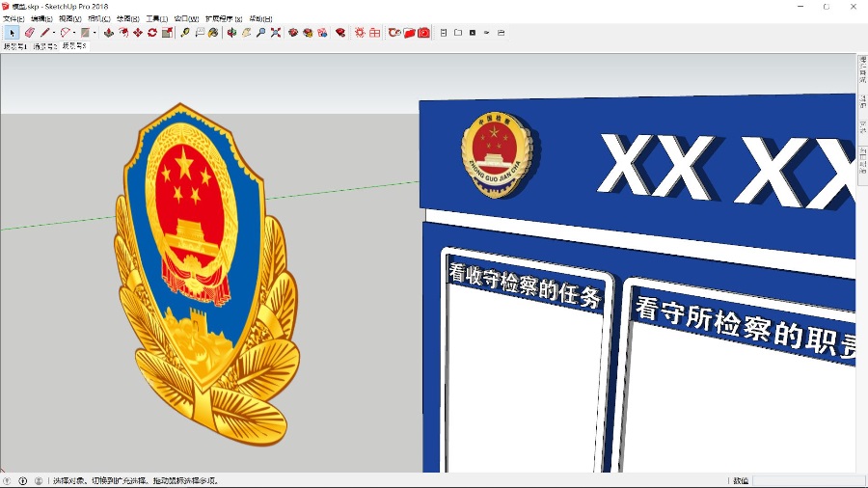The height and width of the screenshot is (488, 868).
Task: Choose the Text label tool
Action: [x=200, y=33]
